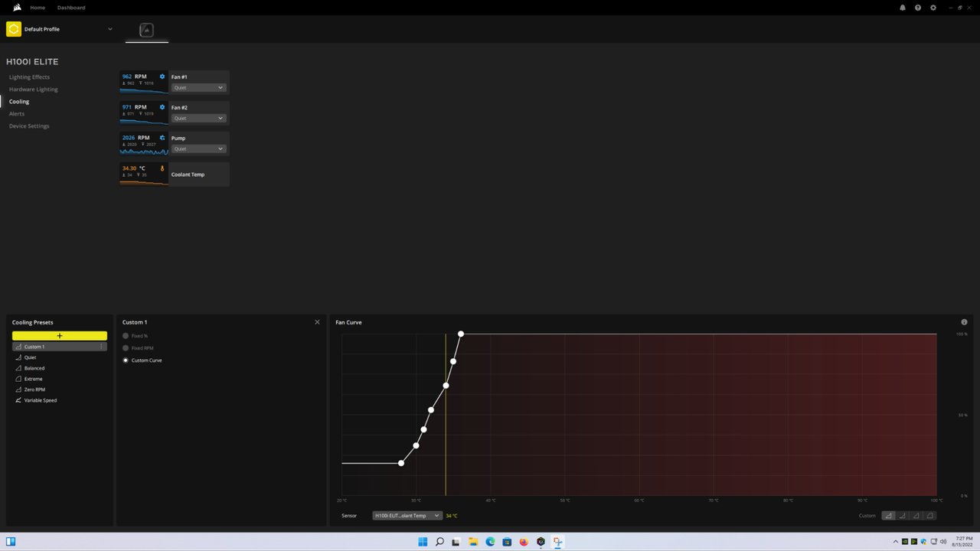Viewport: 980px width, 551px height.
Task: Apply the third curve shape preset
Action: click(916, 516)
